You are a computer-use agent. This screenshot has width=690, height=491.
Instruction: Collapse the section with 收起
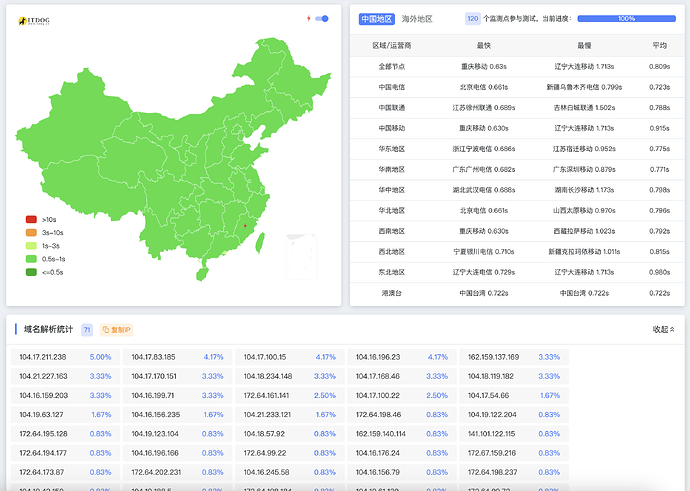tap(664, 329)
